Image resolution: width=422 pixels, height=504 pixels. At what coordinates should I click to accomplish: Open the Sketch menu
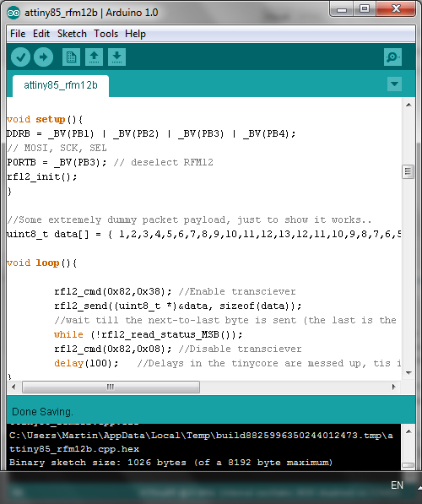tap(72, 34)
